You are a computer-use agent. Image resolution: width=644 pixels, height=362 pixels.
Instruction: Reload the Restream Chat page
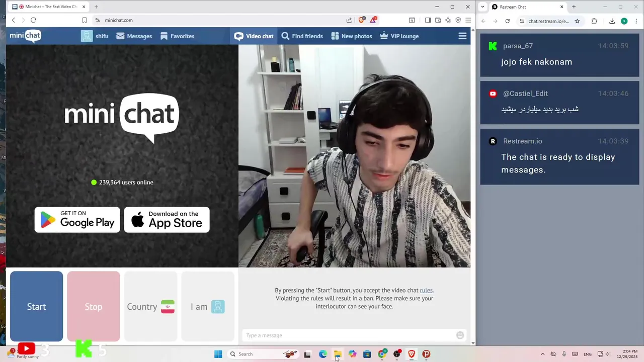(x=507, y=21)
